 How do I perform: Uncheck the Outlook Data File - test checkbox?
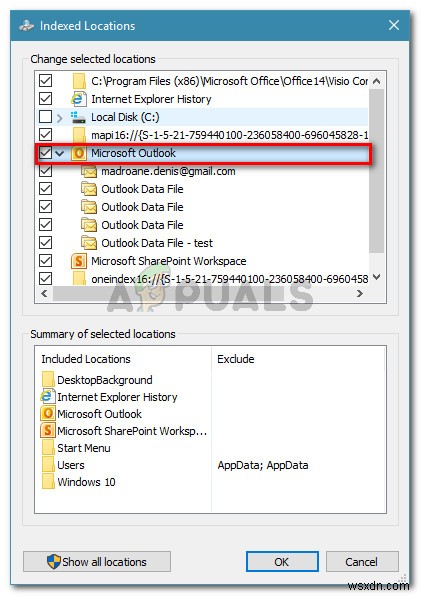click(x=45, y=243)
